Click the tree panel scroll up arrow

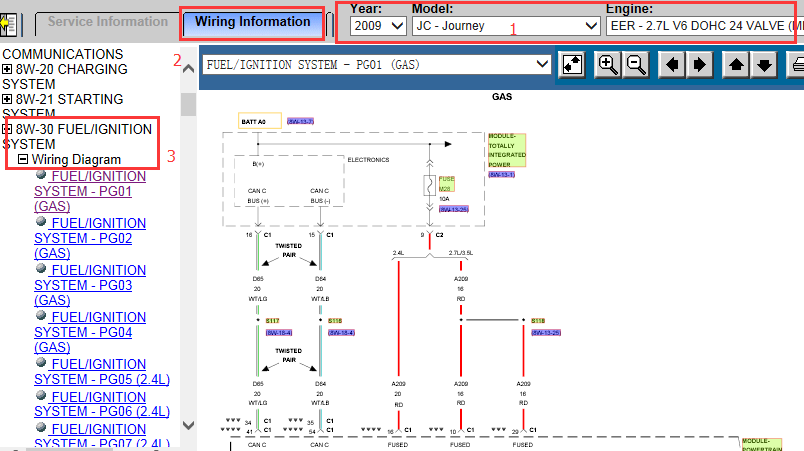click(189, 69)
